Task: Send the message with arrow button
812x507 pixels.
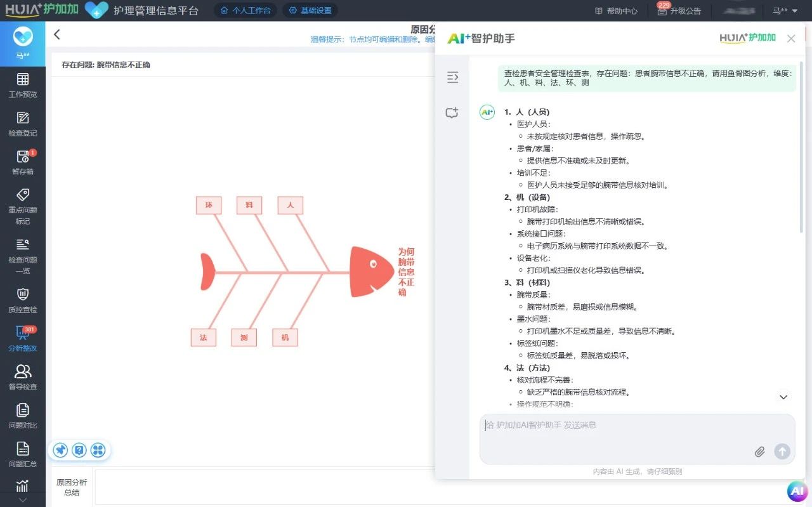Action: point(782,451)
